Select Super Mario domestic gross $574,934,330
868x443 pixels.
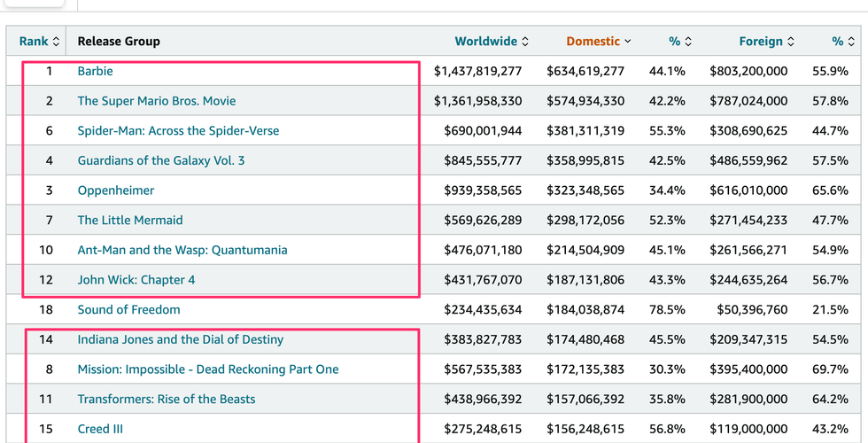585,101
